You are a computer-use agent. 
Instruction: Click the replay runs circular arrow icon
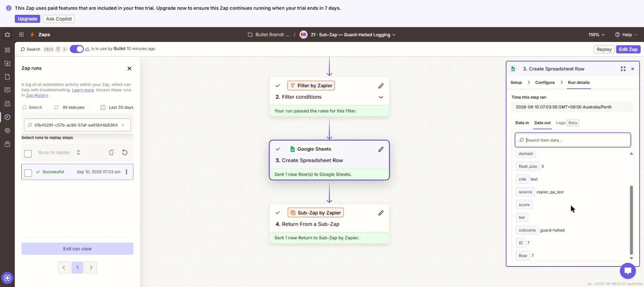tap(125, 153)
